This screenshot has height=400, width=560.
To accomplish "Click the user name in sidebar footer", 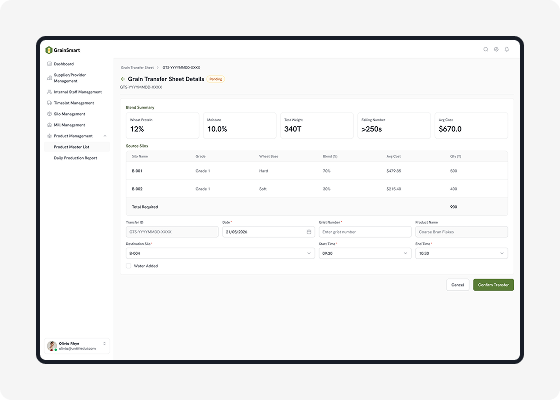I will click(x=69, y=344).
